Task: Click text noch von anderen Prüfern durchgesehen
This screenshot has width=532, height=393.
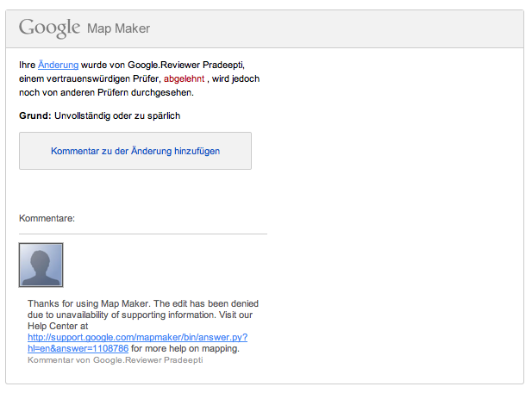Action: [x=106, y=92]
